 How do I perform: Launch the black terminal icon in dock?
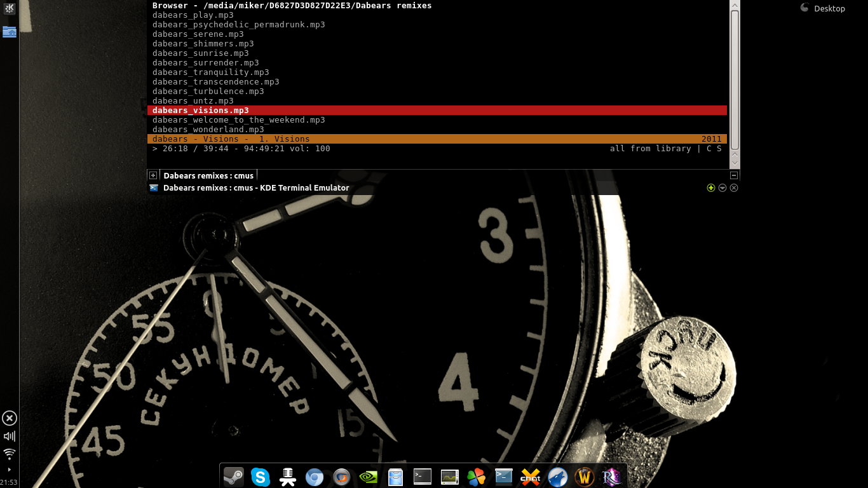423,477
